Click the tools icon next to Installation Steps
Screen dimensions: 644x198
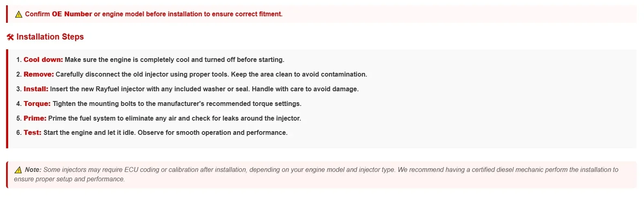pyautogui.click(x=10, y=37)
